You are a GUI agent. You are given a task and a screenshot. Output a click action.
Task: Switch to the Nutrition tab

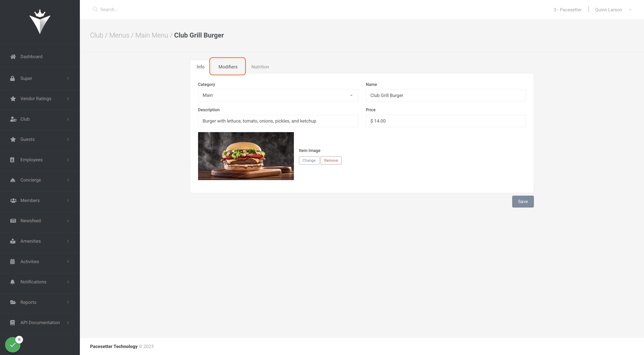tap(260, 67)
